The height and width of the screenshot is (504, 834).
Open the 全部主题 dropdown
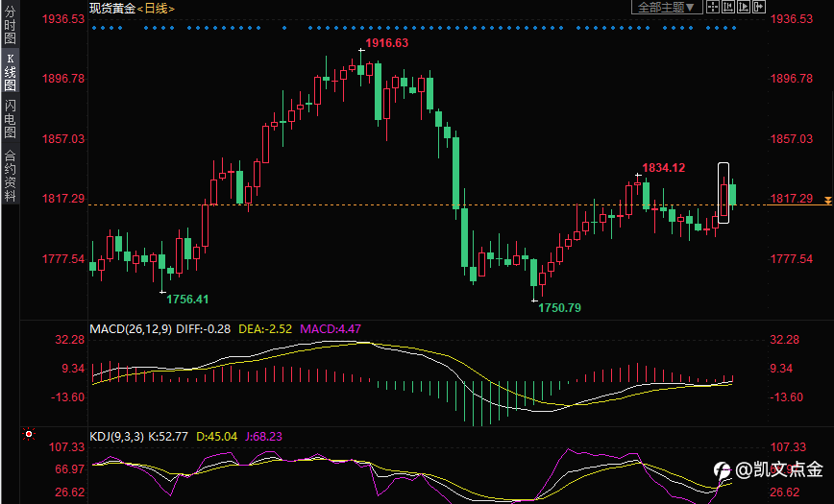coord(667,7)
